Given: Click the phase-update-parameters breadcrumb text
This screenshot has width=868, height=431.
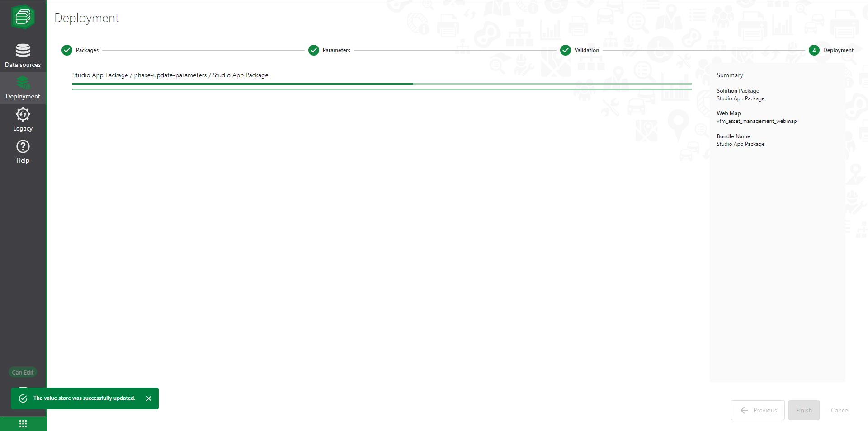Looking at the screenshot, I should point(170,75).
